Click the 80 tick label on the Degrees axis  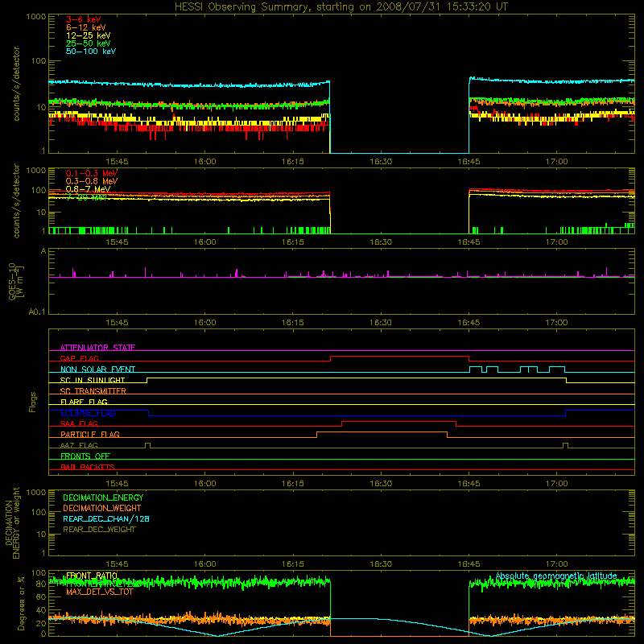click(41, 584)
